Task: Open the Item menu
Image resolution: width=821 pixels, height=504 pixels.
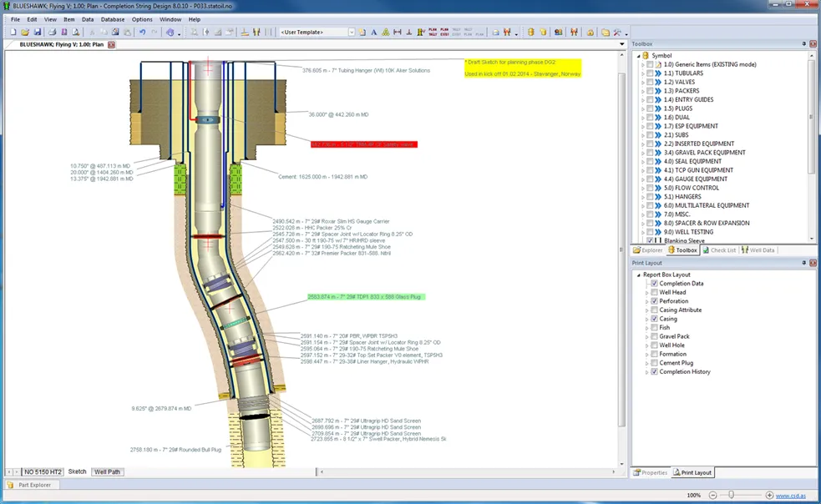Action: pos(69,19)
